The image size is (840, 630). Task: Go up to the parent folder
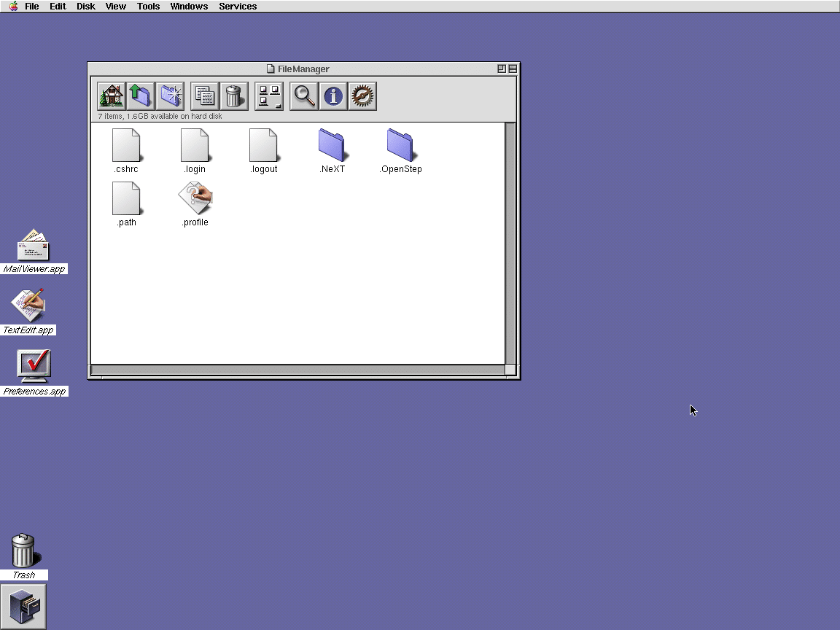pyautogui.click(x=141, y=96)
